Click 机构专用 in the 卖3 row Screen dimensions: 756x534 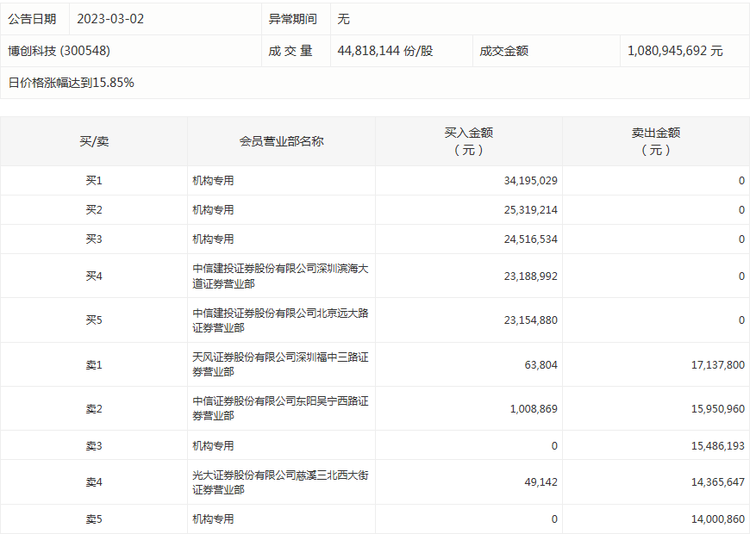213,446
